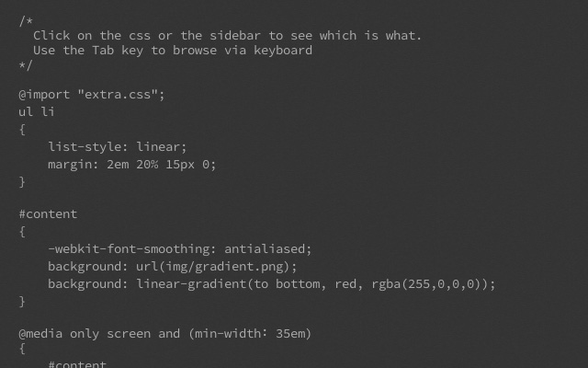Click the antialiased value

265,249
